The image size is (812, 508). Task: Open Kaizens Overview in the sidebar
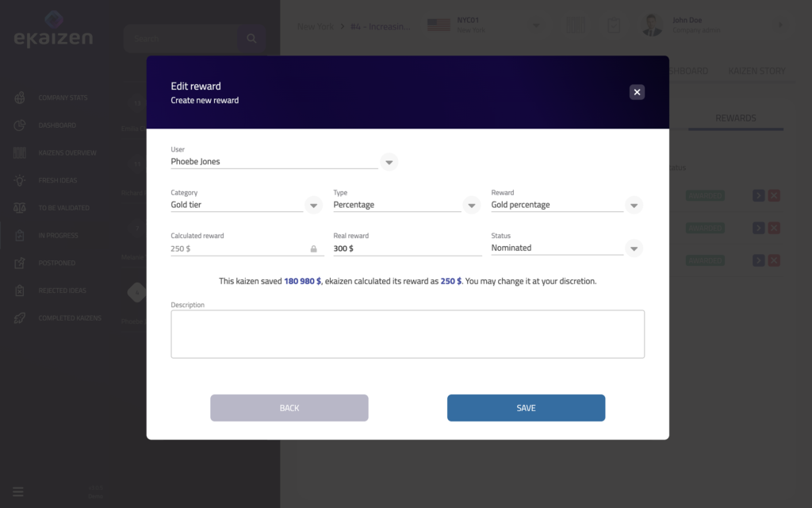coord(67,153)
